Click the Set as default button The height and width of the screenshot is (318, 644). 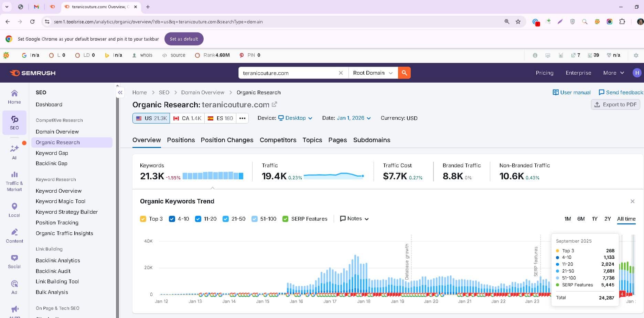(x=184, y=39)
